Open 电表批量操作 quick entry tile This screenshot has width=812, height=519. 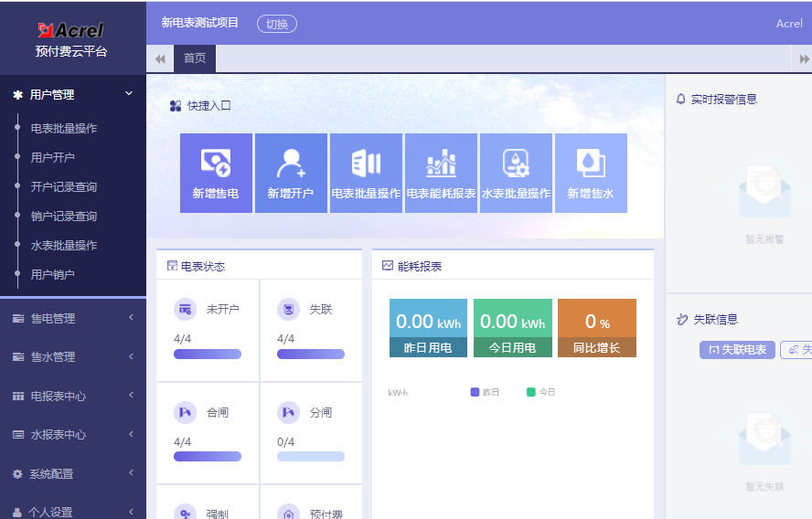click(366, 164)
